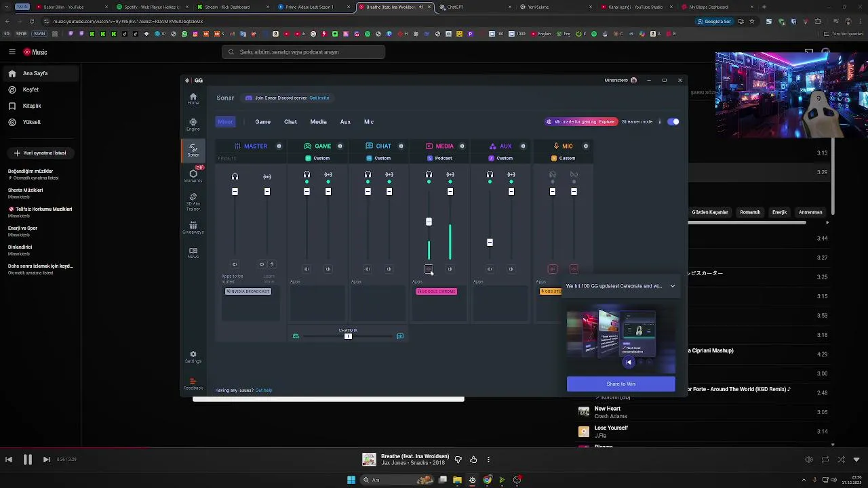Open AUX channel gear settings
The height and width of the screenshot is (488, 868).
click(523, 146)
